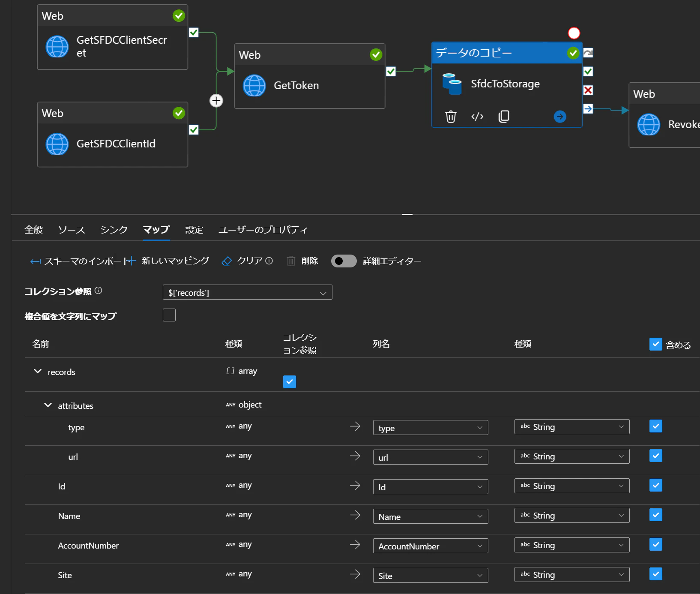Uncheck collection reference checkbox for records
Viewport: 700px width, 594px height.
point(290,382)
